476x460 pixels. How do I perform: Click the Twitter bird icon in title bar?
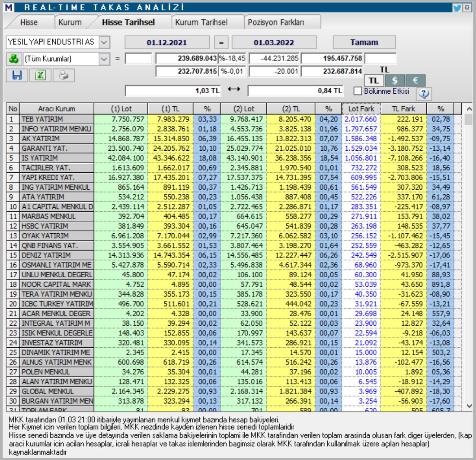[457, 8]
